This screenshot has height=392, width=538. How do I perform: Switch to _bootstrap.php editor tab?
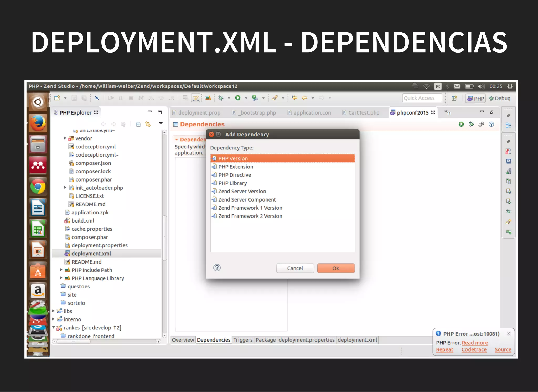tap(254, 113)
